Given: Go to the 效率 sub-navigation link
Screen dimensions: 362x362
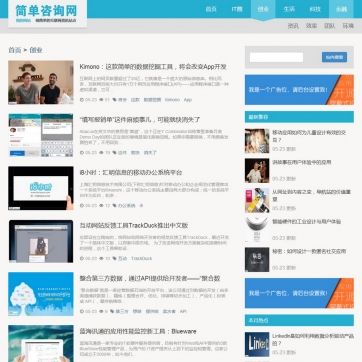Looking at the screenshot, I should point(311,26).
